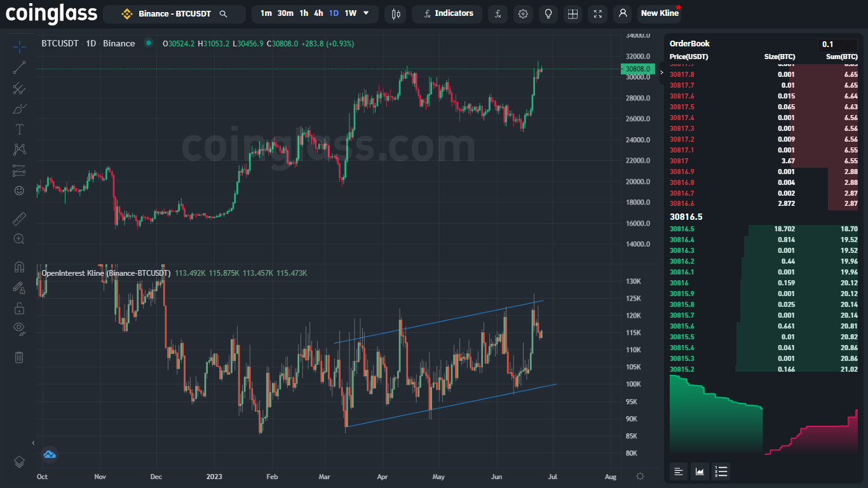The width and height of the screenshot is (868, 488).
Task: Click the trash icon to remove drawings
Action: click(x=19, y=357)
